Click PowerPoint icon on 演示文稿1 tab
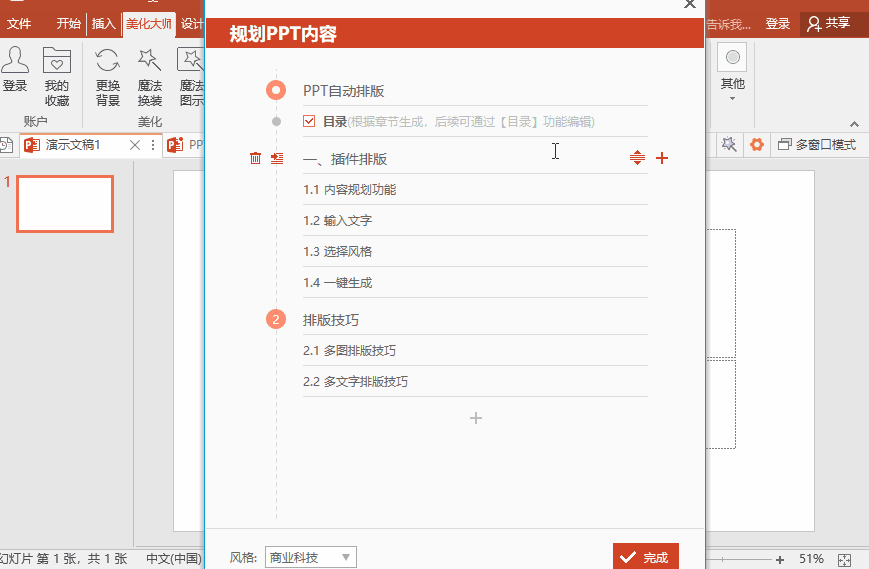The height and width of the screenshot is (569, 869). pyautogui.click(x=32, y=145)
